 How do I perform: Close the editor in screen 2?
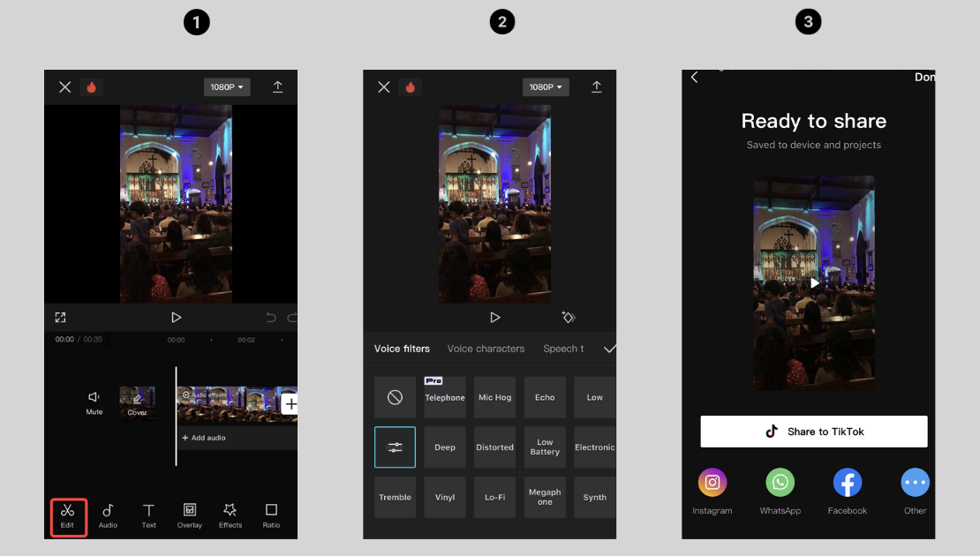pos(384,86)
